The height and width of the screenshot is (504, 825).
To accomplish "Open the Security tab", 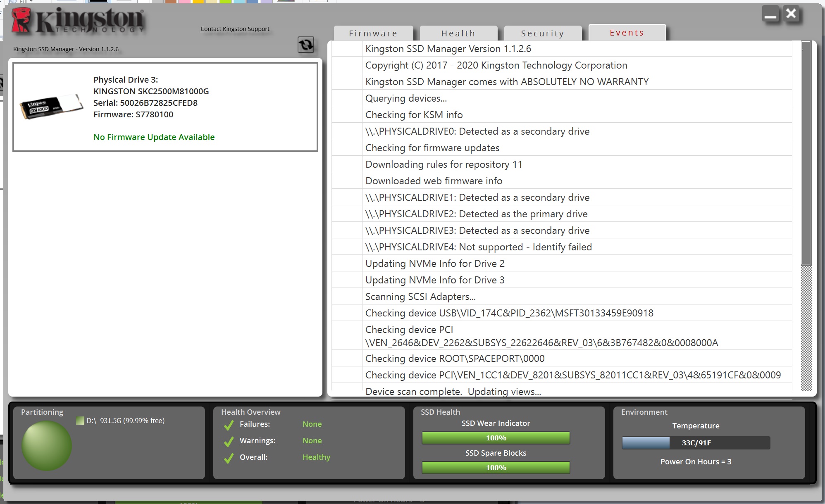I will (x=543, y=33).
